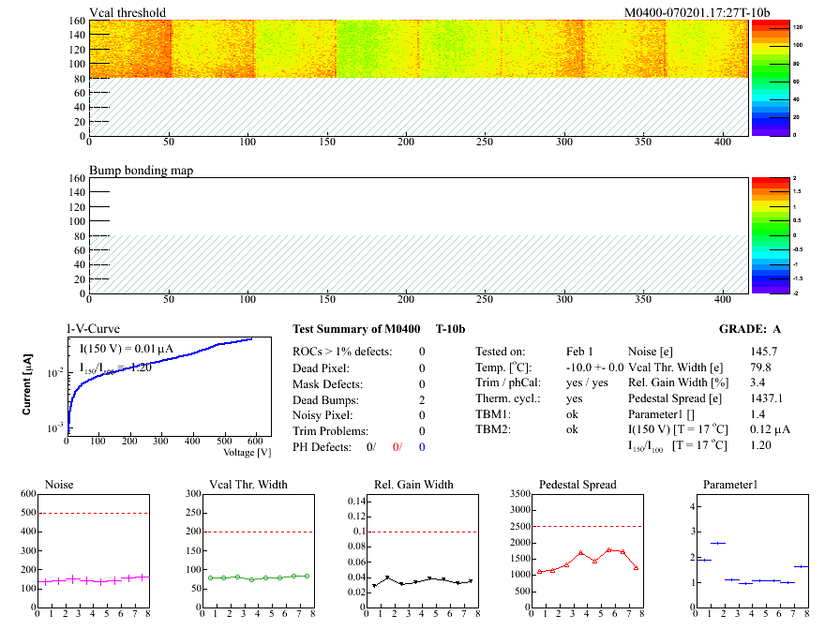
Task: Click the Vcal threshold color scale bar
Action: coord(771,78)
